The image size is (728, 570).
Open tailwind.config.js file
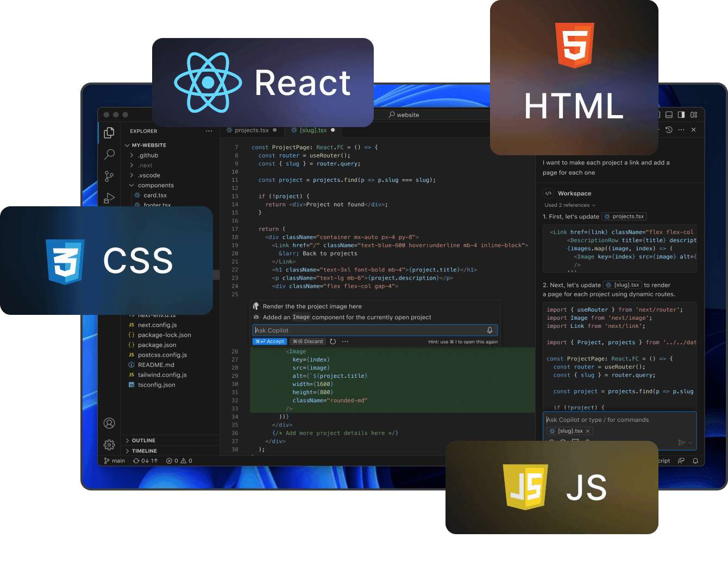(x=157, y=375)
